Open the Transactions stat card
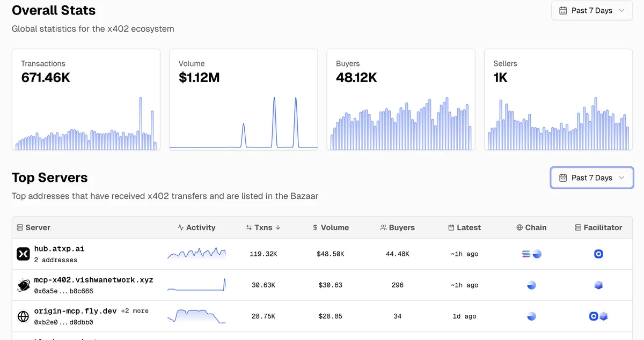Image resolution: width=644 pixels, height=340 pixels. pyautogui.click(x=86, y=100)
